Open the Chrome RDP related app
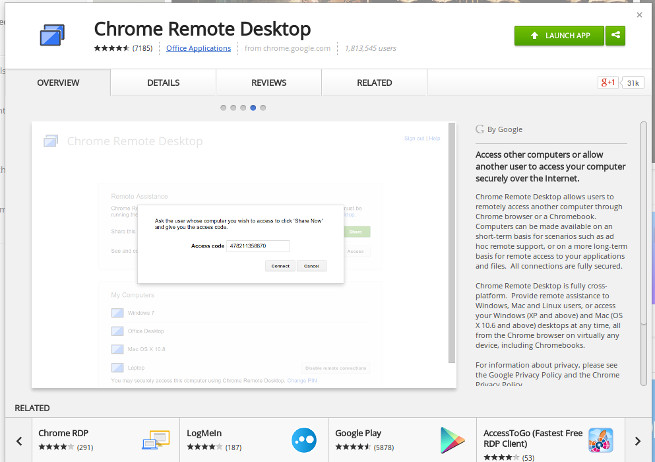 (106, 440)
